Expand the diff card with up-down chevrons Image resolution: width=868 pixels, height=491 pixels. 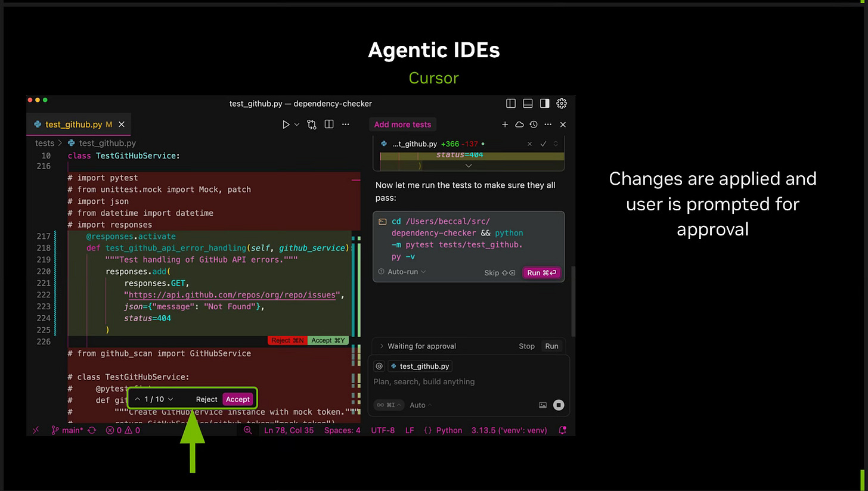(556, 144)
